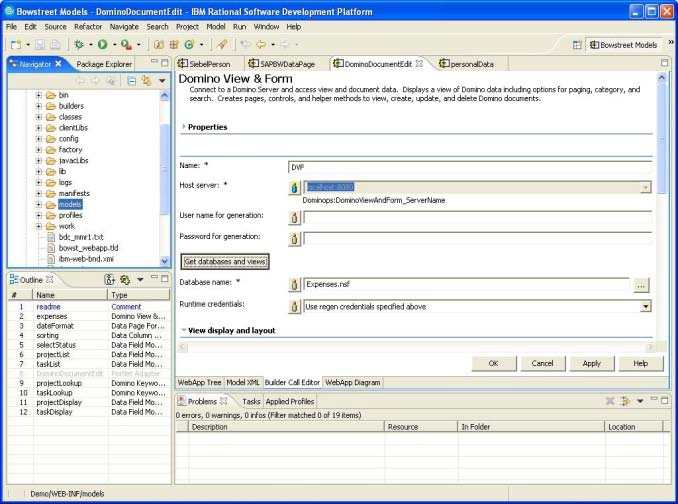Screen dimensions: 678x504
Task: Click the profile icon beside Runtime credentials
Action: coord(294,306)
